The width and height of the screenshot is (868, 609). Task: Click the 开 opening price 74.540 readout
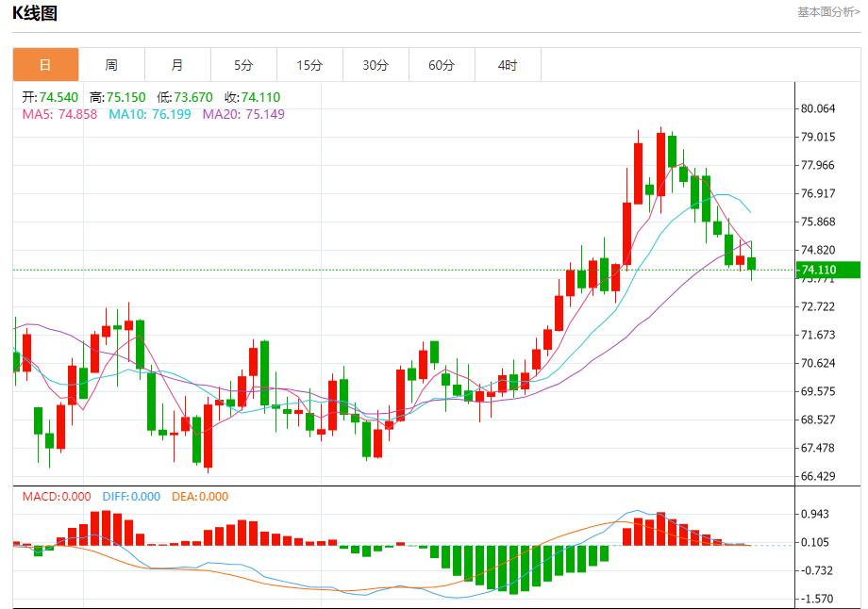50,97
